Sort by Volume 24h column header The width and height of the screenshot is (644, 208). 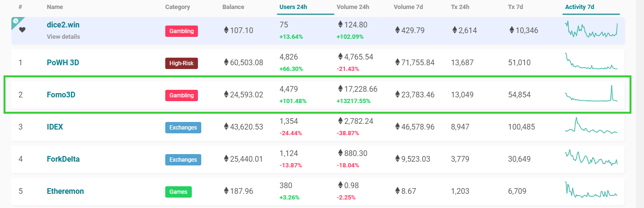(x=353, y=7)
